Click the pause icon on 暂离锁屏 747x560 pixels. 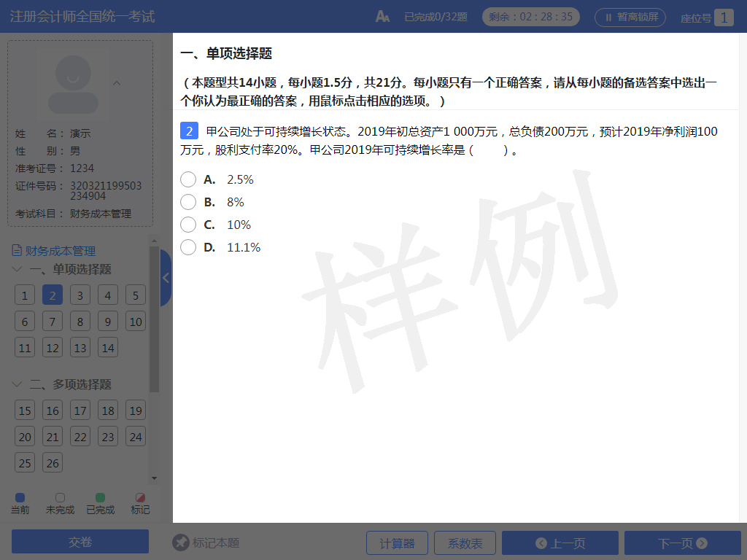click(608, 17)
